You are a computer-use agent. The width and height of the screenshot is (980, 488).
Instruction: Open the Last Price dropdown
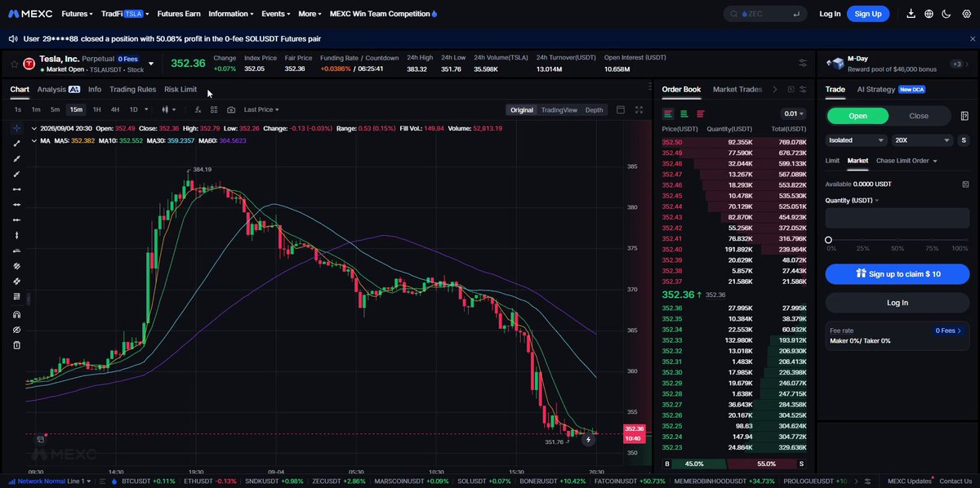pyautogui.click(x=261, y=109)
